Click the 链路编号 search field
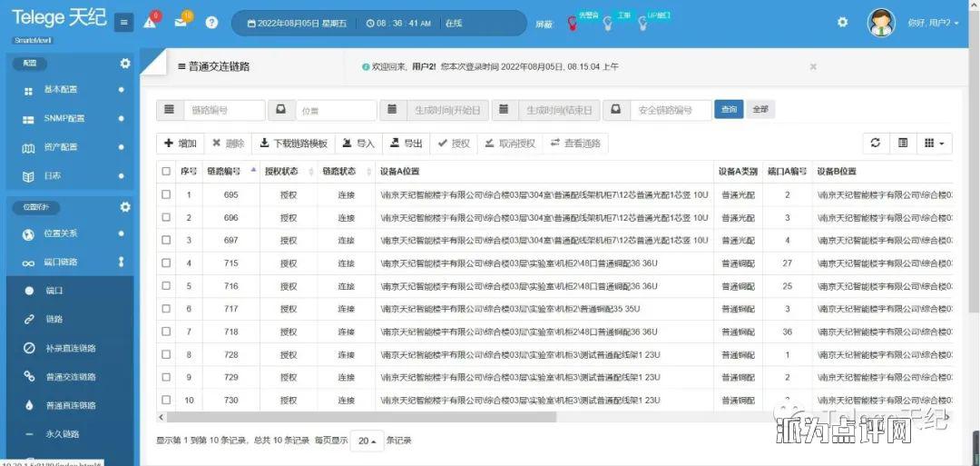This screenshot has width=980, height=466. [x=224, y=110]
